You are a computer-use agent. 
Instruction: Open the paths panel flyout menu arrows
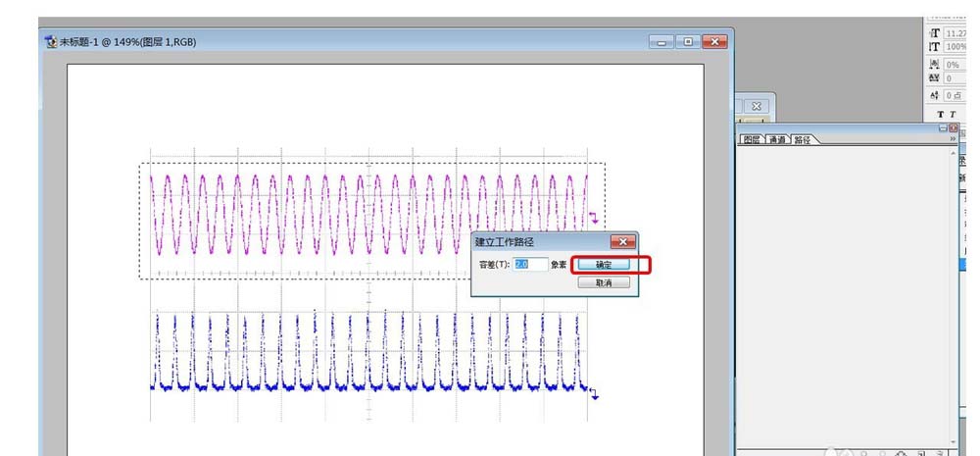pos(954,138)
